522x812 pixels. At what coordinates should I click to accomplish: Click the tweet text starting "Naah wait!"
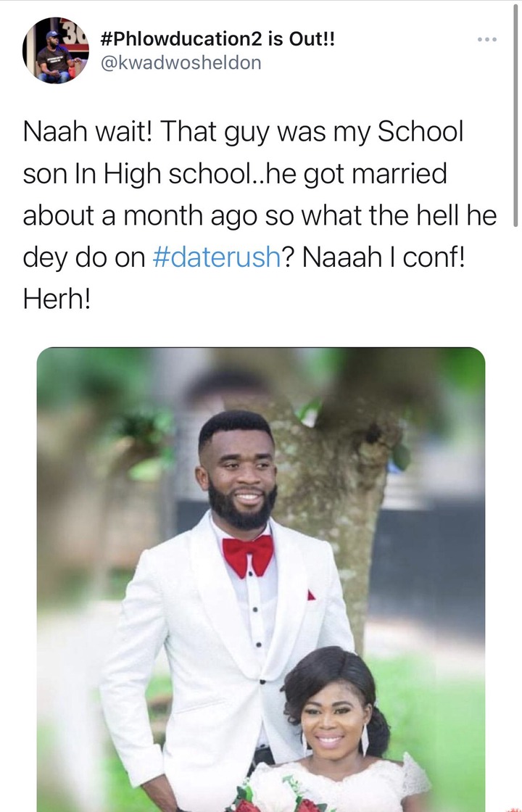[x=259, y=215]
